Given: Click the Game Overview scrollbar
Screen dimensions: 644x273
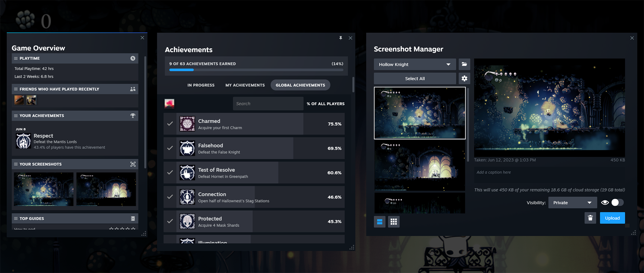Looking at the screenshot, I should click(x=145, y=112).
